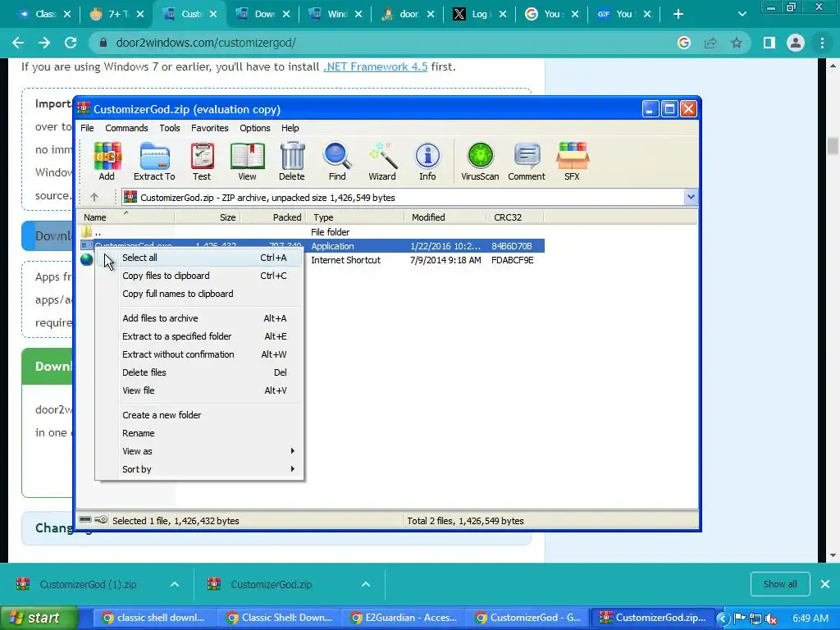Choose Select all from context menu
The width and height of the screenshot is (840, 630).
click(199, 258)
